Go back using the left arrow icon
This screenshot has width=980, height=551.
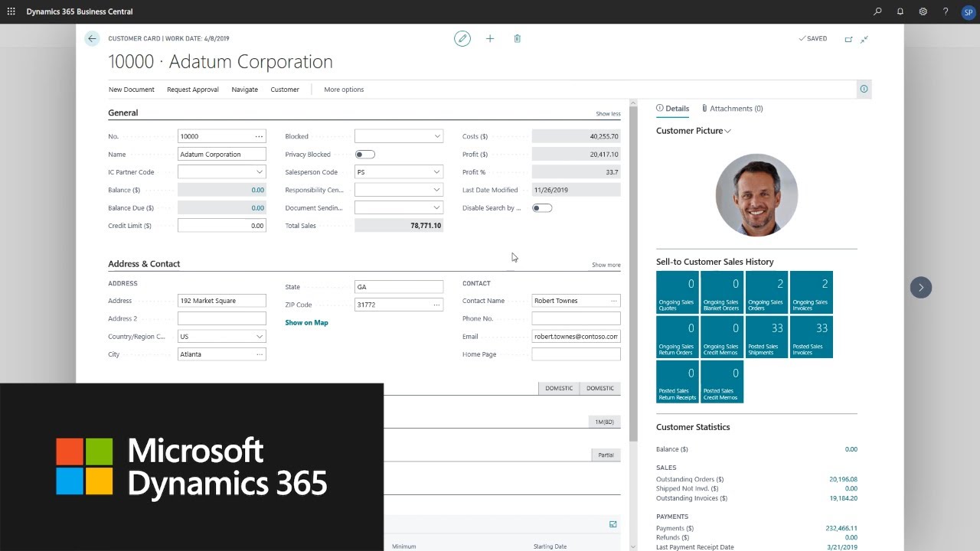[92, 38]
